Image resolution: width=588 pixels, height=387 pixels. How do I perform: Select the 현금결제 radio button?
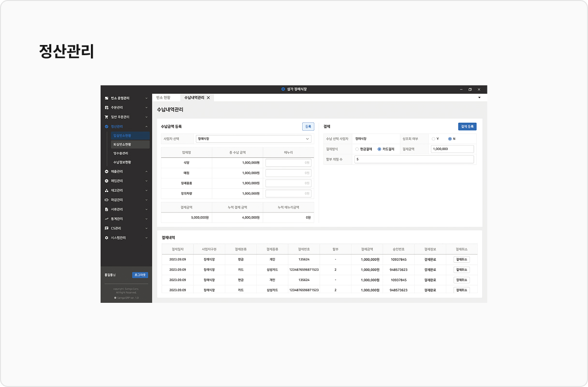click(x=357, y=149)
